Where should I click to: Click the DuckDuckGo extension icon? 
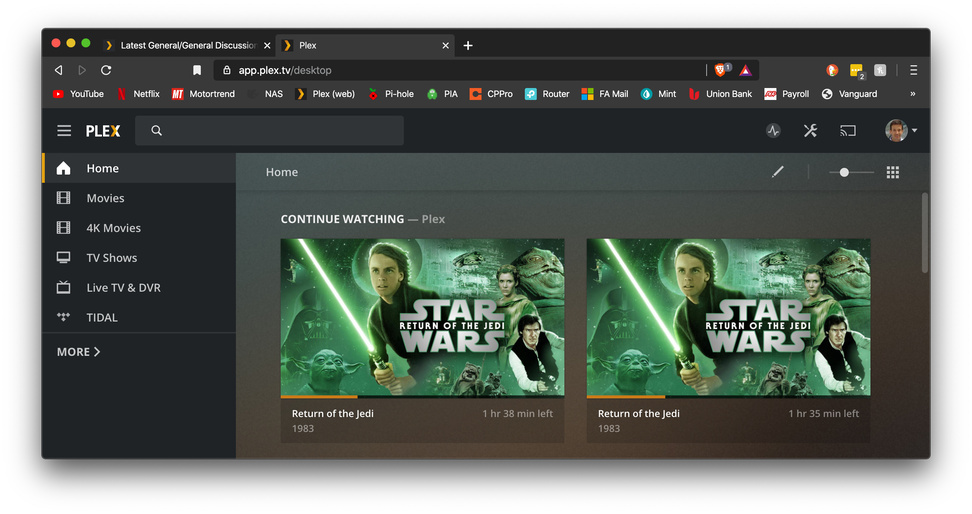832,70
